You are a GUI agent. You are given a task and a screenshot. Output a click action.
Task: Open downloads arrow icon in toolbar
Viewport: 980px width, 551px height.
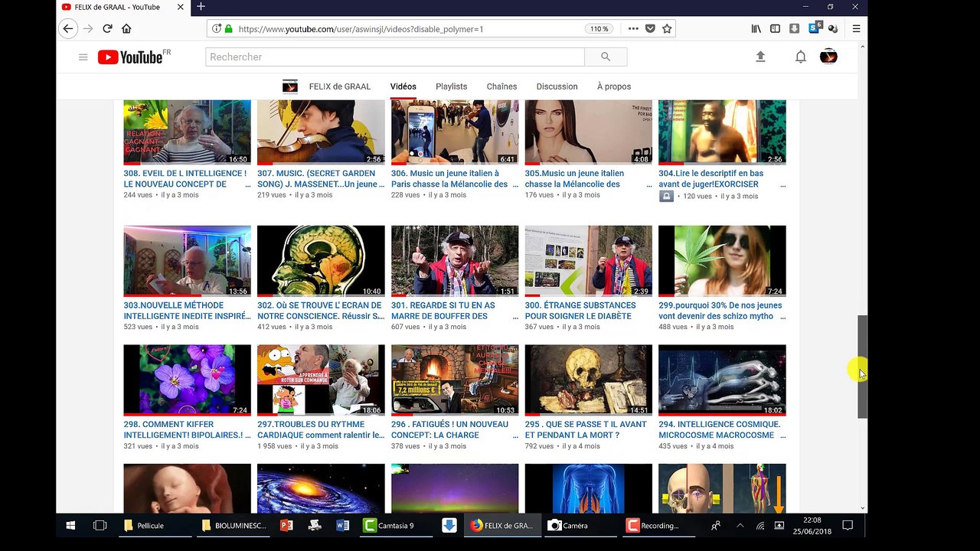[x=794, y=29]
